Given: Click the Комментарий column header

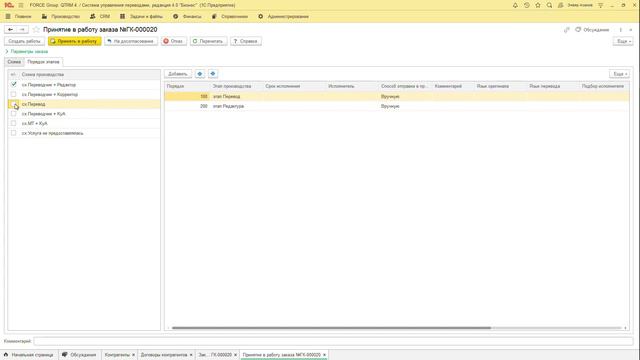Looking at the screenshot, I should click(x=453, y=87).
